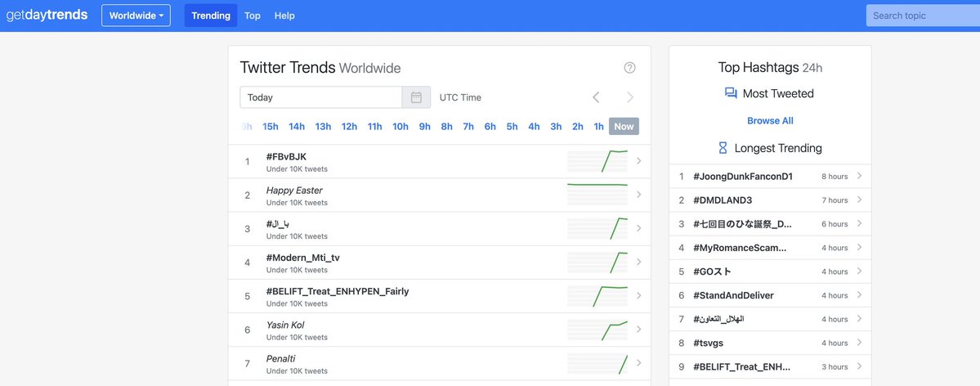Image resolution: width=980 pixels, height=386 pixels.
Task: Click the Browse All link
Action: pos(770,121)
